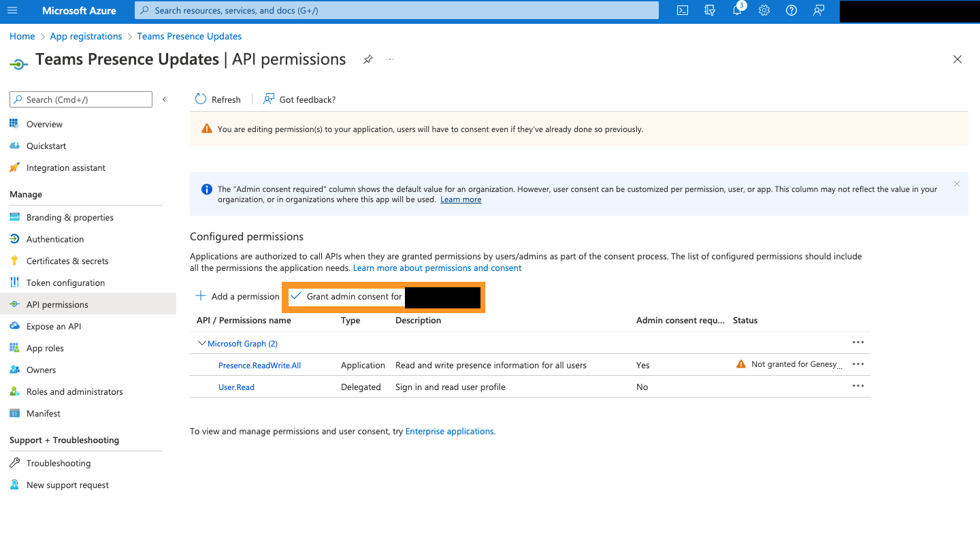
Task: Open the Cloud Shell in the top bar
Action: (682, 10)
